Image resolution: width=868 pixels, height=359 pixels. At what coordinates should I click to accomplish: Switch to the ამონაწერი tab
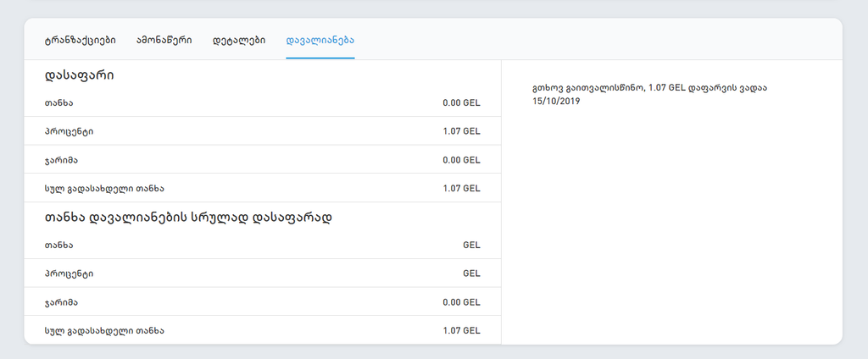click(164, 41)
